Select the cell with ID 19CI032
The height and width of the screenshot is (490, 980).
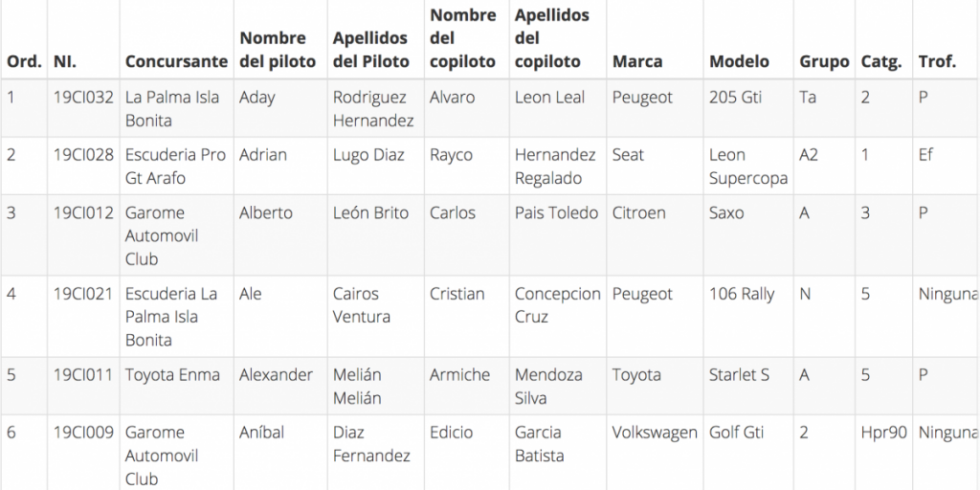click(83, 98)
